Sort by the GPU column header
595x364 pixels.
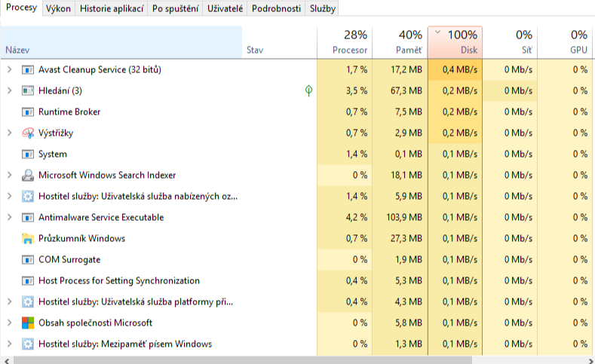[x=565, y=42]
